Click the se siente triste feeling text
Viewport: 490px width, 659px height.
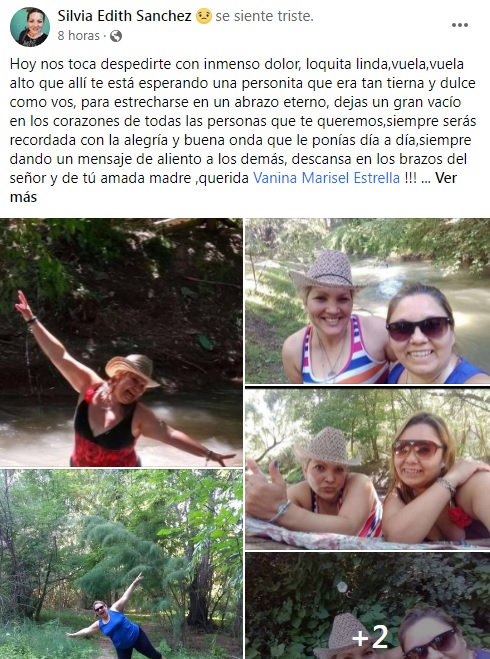click(264, 16)
